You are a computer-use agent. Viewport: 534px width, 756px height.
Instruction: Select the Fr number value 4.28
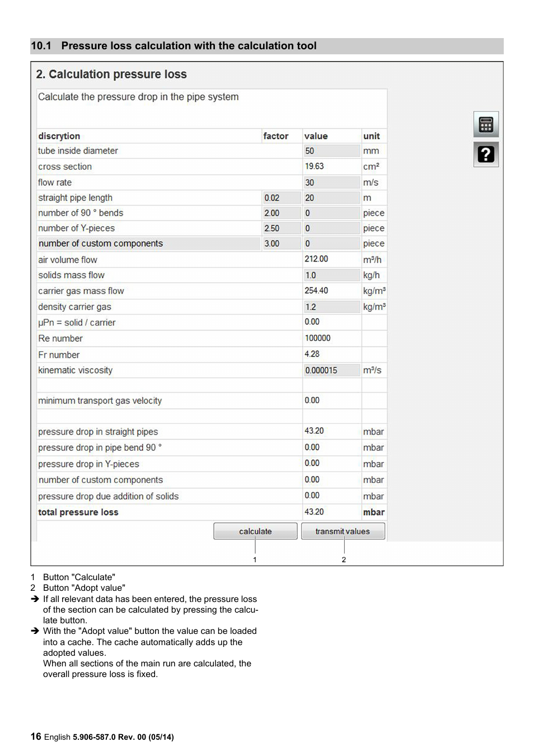tap(312, 354)
